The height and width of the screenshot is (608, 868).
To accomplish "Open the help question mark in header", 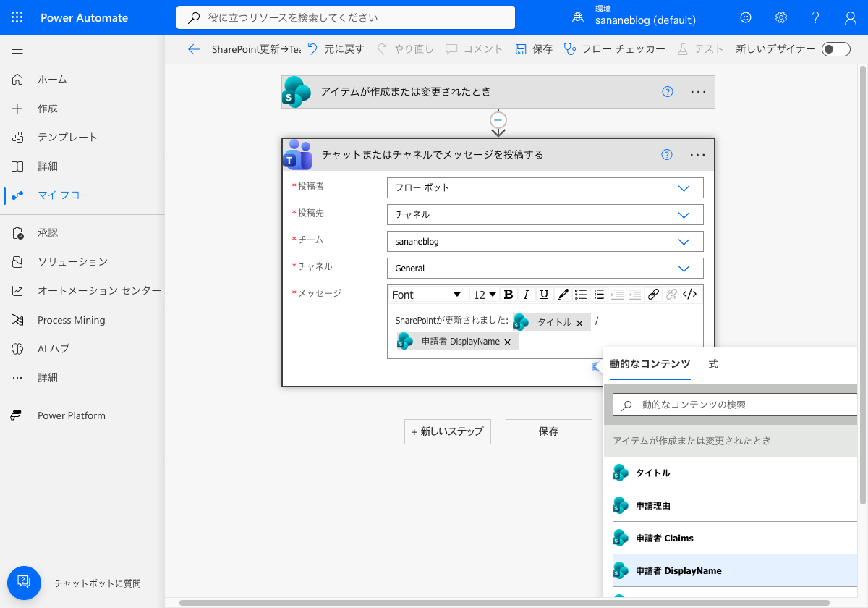I will point(816,17).
